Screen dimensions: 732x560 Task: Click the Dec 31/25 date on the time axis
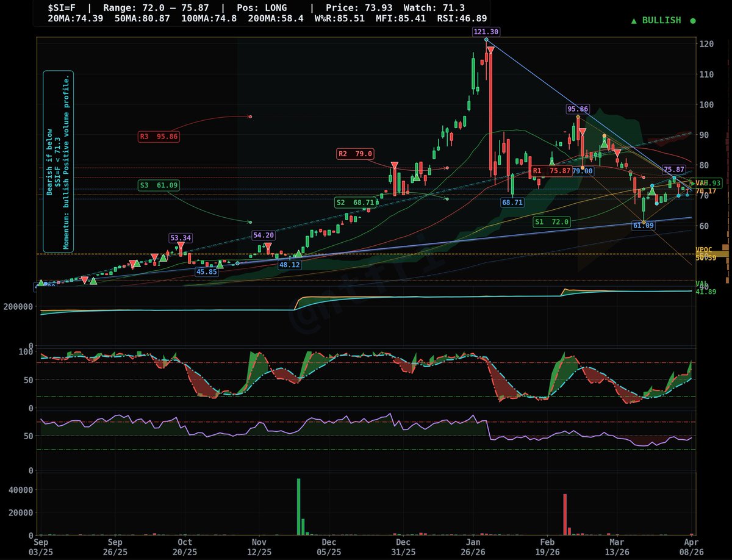(x=403, y=546)
